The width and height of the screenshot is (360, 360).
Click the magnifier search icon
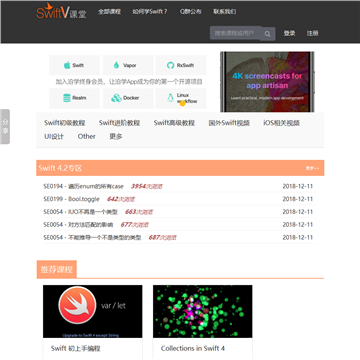click(268, 34)
